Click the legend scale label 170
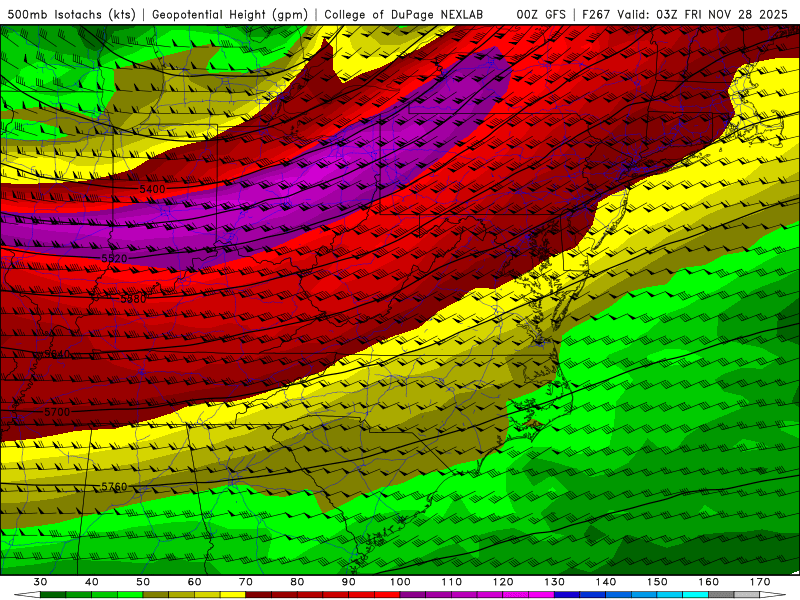 pos(760,582)
